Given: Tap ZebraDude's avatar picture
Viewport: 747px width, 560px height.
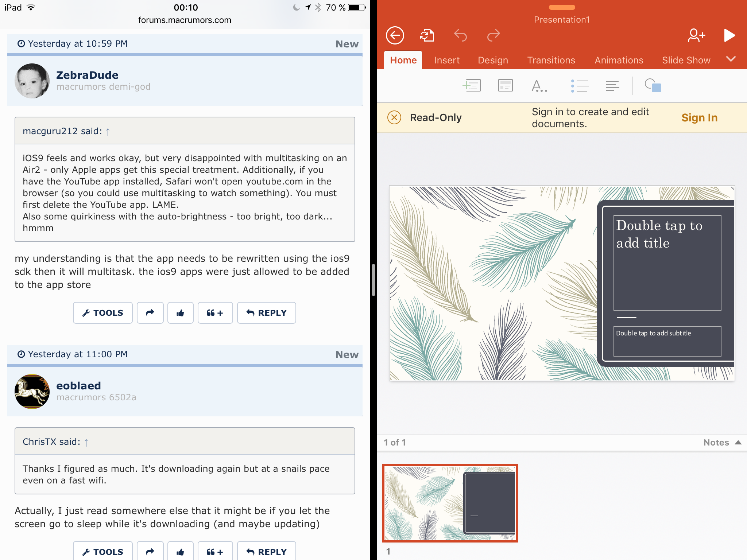Looking at the screenshot, I should pos(32,81).
